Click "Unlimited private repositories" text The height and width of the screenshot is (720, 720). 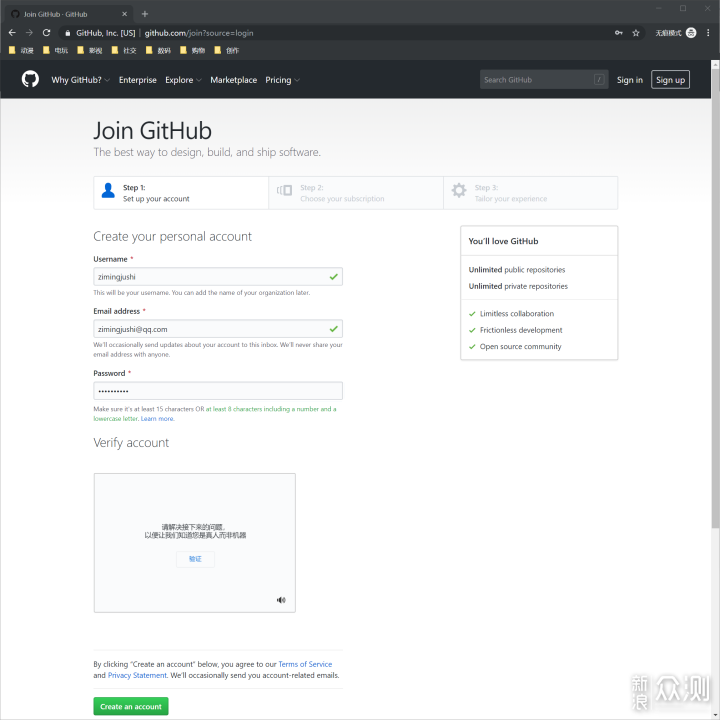[518, 286]
